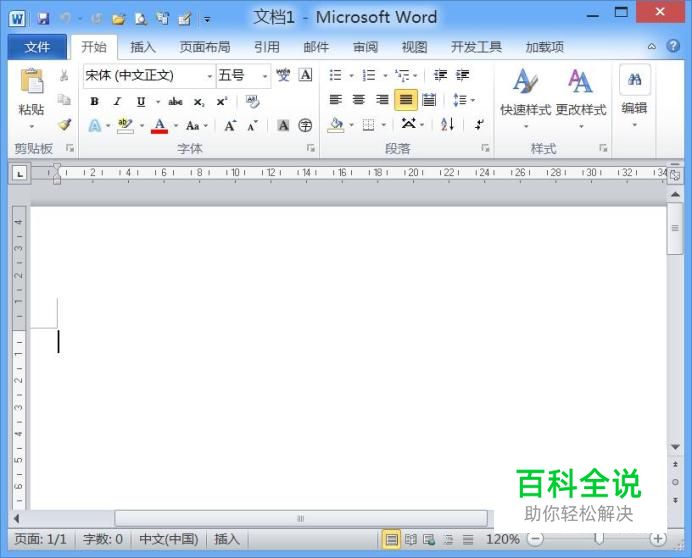Toggle justify alignment button
Screen dimensions: 692x558
point(406,100)
